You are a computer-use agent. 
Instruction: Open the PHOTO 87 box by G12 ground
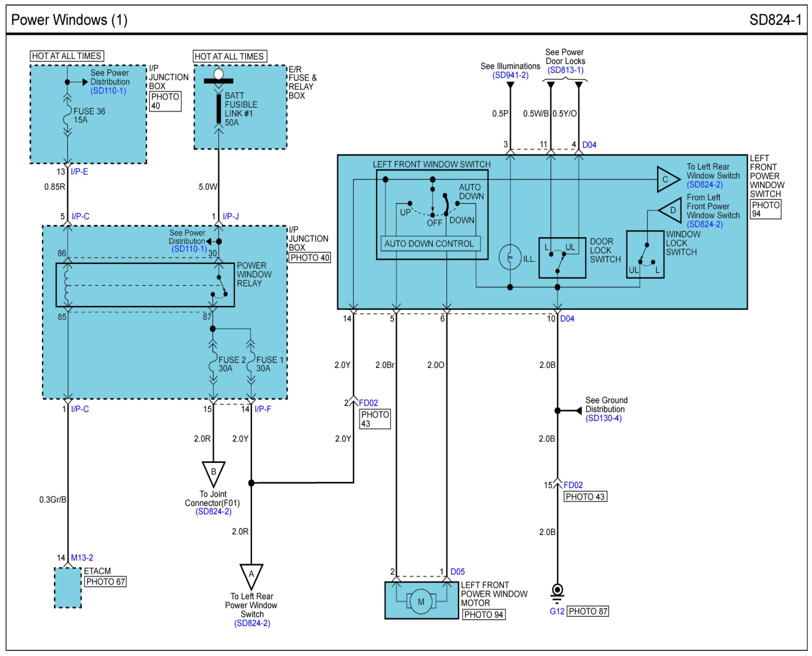click(x=588, y=611)
